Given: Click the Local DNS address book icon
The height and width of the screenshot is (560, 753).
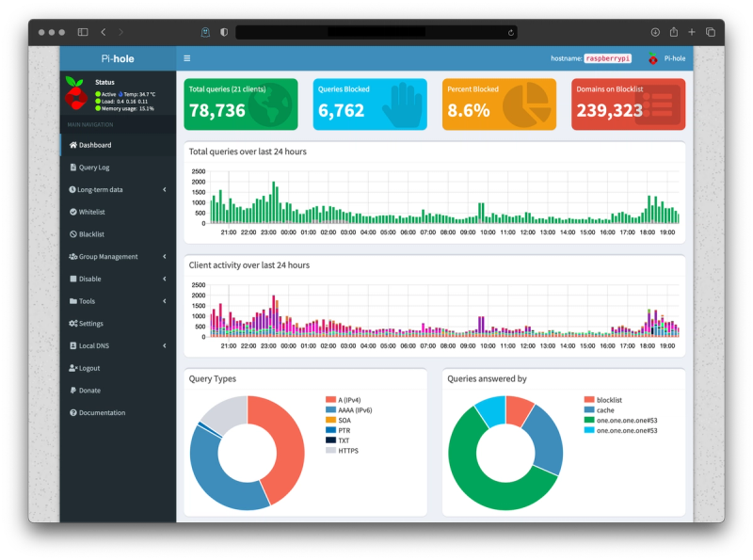Looking at the screenshot, I should pos(73,345).
